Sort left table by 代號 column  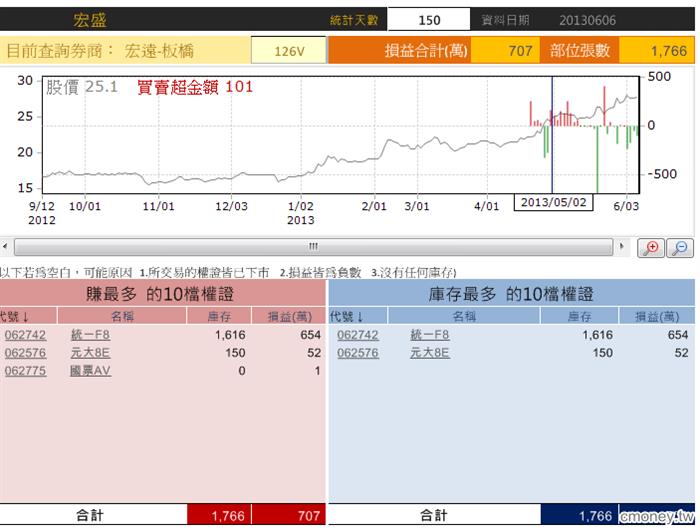pyautogui.click(x=14, y=316)
